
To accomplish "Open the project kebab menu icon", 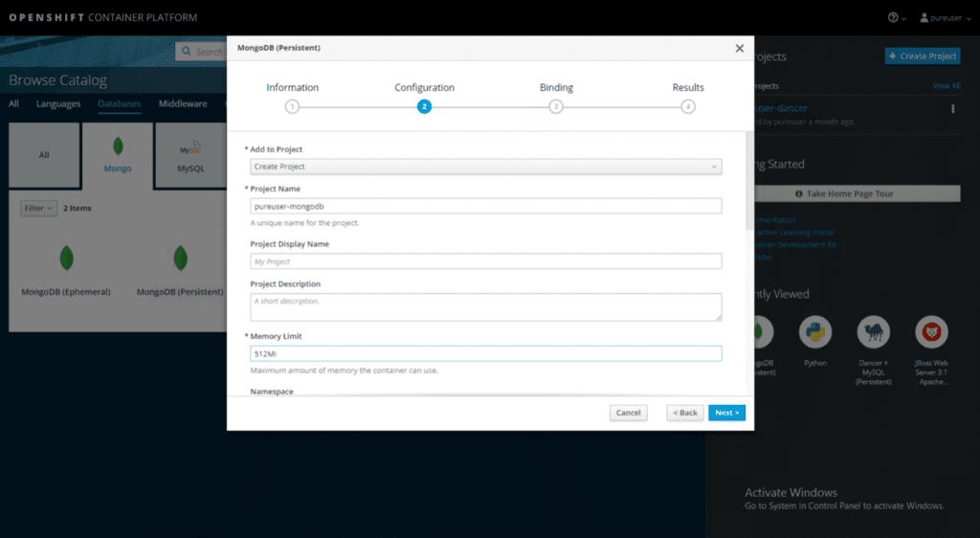I will [x=952, y=109].
